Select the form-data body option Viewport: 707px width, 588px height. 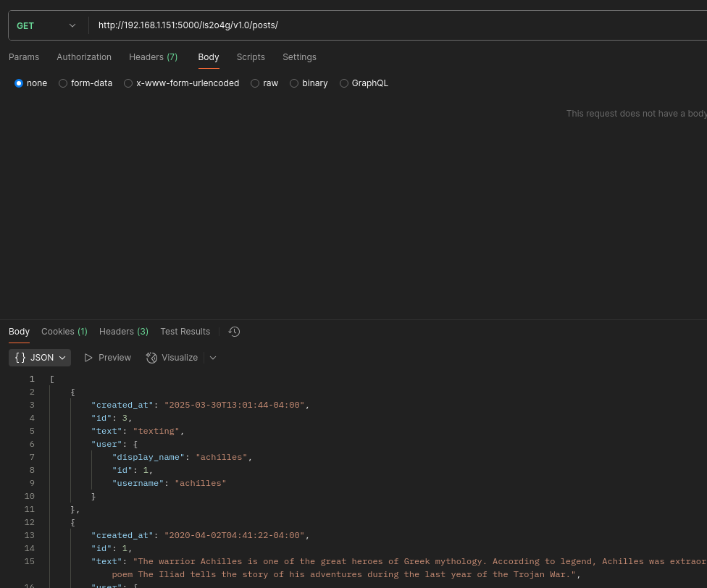coord(63,83)
